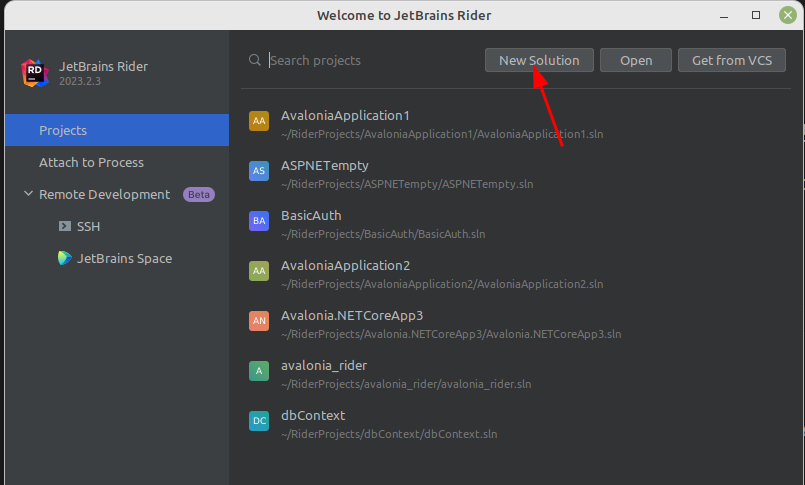Click the Open button
Viewport: 805px width, 485px height.
pyautogui.click(x=636, y=60)
